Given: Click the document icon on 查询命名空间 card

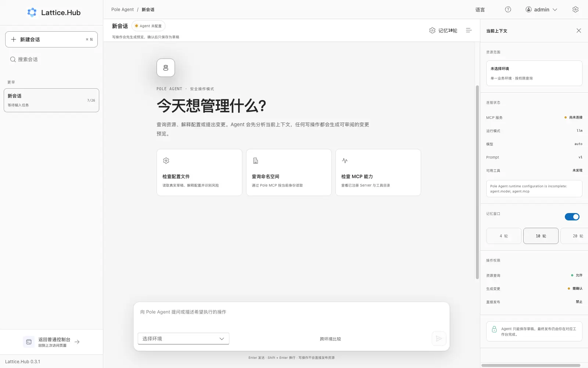Looking at the screenshot, I should (x=255, y=160).
